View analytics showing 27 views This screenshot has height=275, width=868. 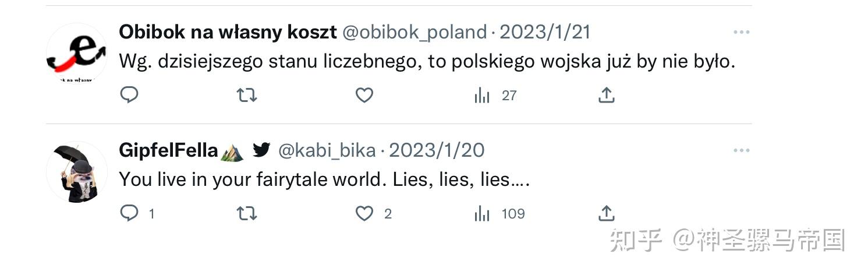495,96
